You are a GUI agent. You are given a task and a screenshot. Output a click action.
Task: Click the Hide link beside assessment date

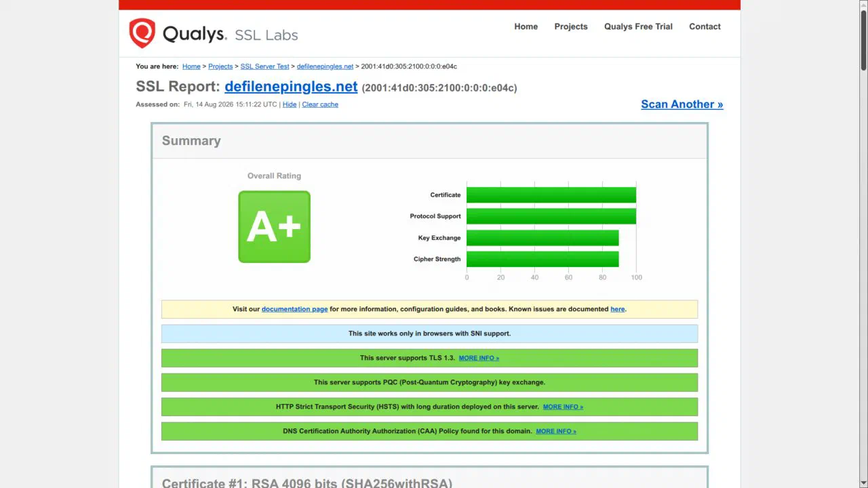[x=290, y=104]
